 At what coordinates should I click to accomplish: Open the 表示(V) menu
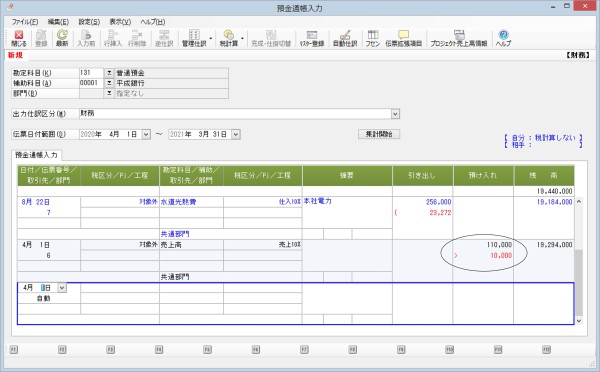pyautogui.click(x=120, y=22)
